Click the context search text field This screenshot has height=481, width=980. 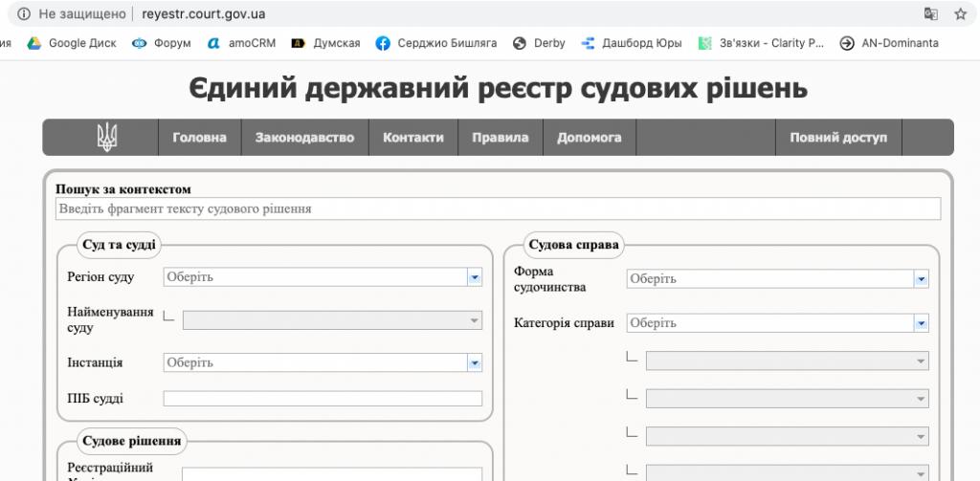[498, 208]
